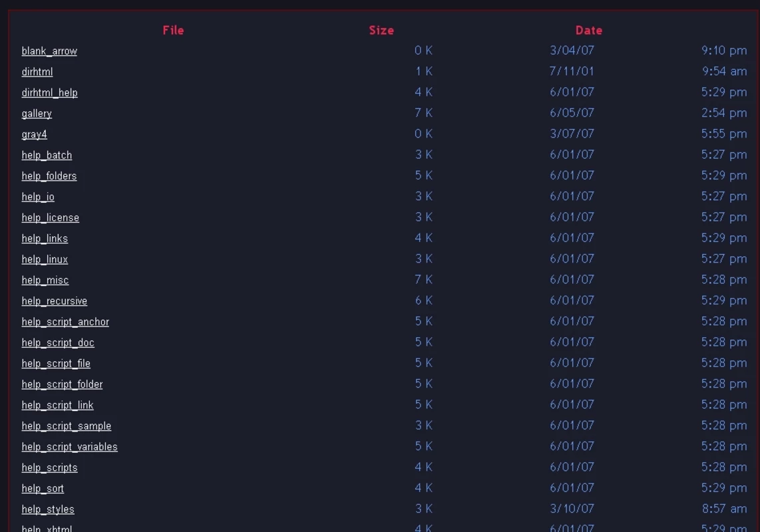This screenshot has width=760, height=532.
Task: Select time 9:10 pm in blank_arrow row
Action: pos(724,51)
